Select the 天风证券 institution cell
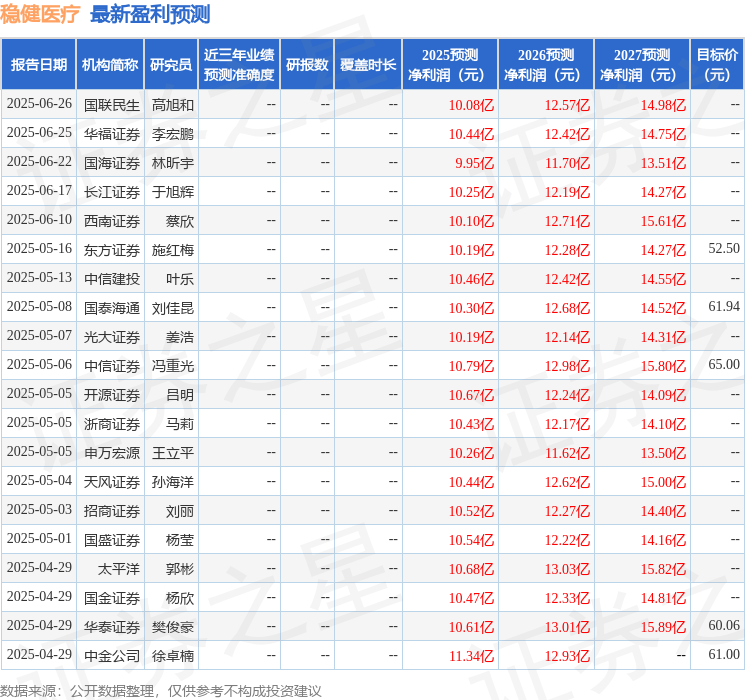 click(112, 482)
